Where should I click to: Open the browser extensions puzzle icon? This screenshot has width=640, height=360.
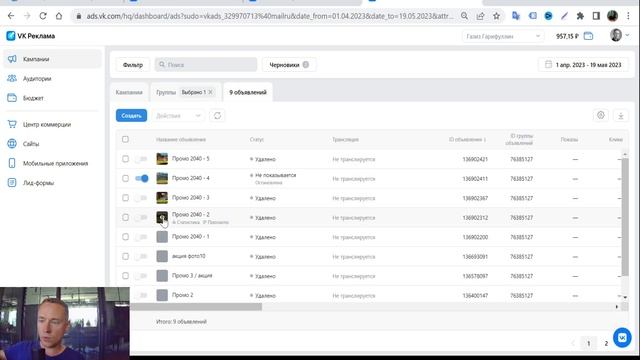580,16
